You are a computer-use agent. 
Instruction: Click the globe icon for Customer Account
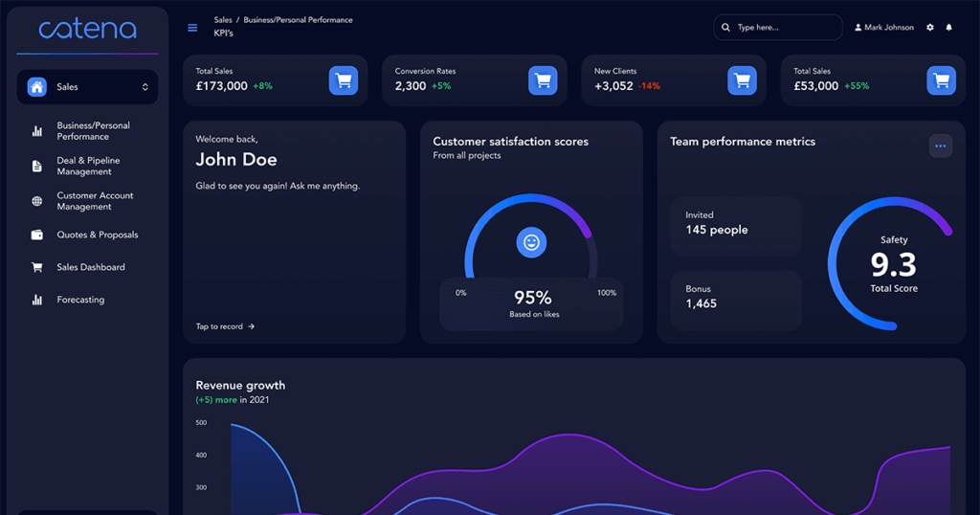(37, 201)
